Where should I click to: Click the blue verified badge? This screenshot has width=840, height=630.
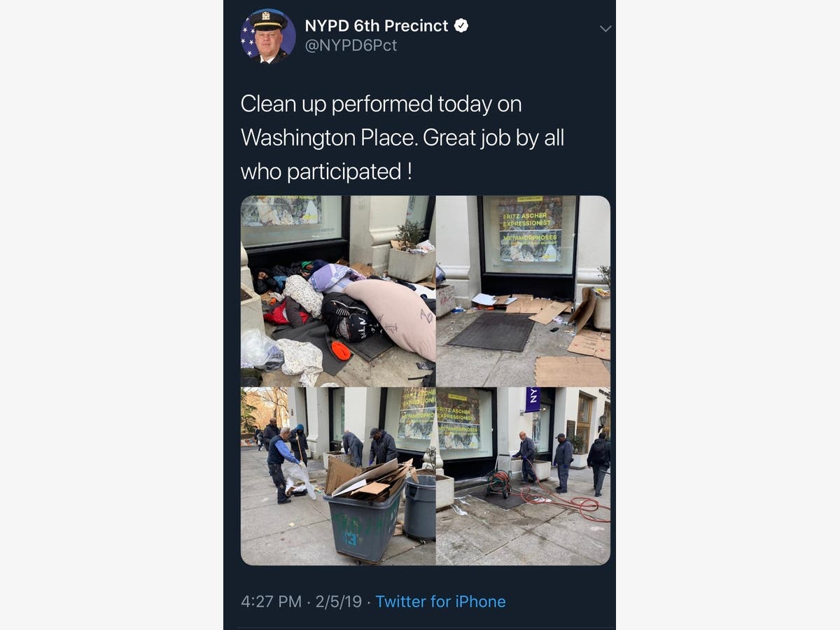[461, 26]
